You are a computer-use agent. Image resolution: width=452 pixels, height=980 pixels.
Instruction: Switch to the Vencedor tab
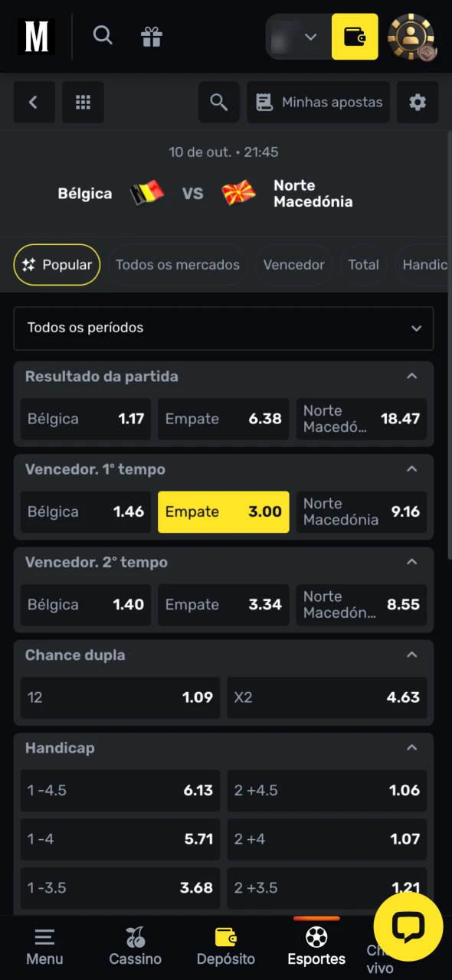pyautogui.click(x=293, y=265)
